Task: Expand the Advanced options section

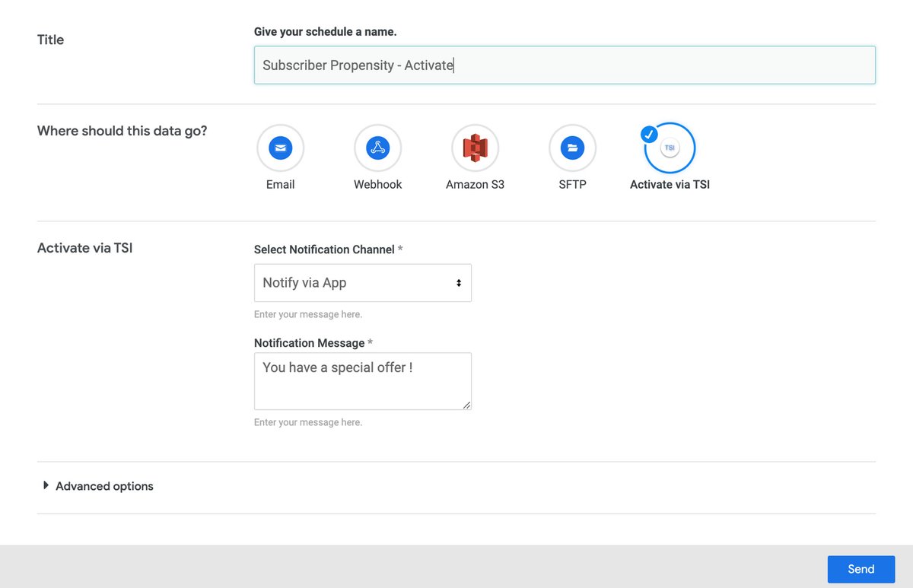Action: pyautogui.click(x=103, y=486)
